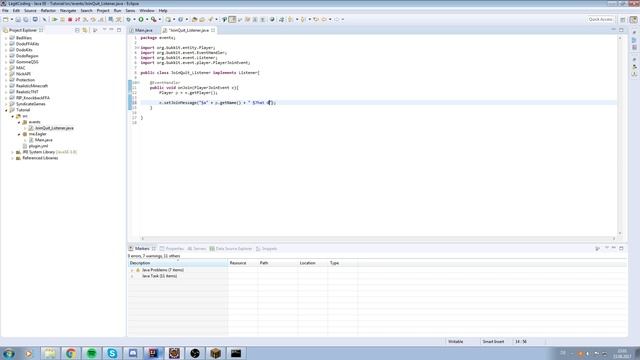Click the red Terminate toolbar icon

point(70,19)
